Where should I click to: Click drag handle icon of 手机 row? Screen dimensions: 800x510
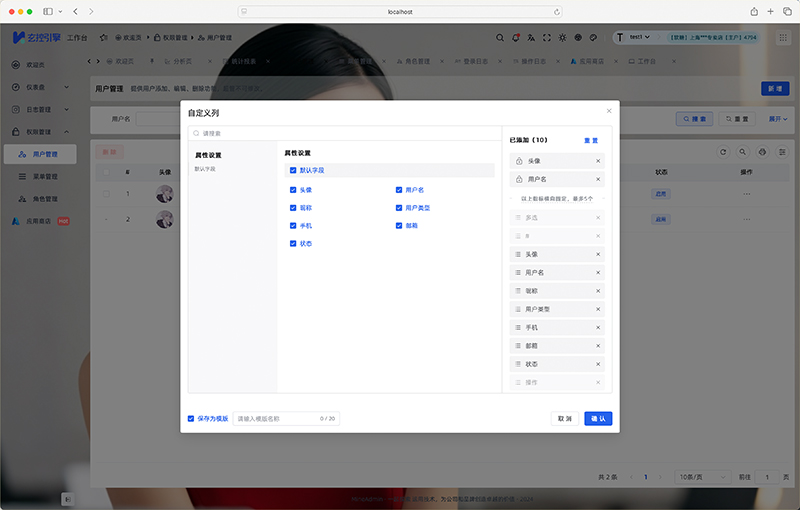pos(518,328)
